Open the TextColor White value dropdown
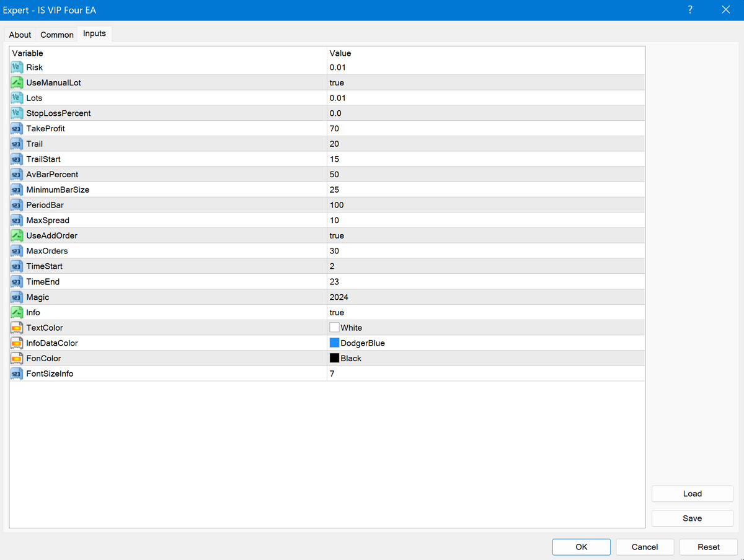This screenshot has width=744, height=560. [351, 328]
